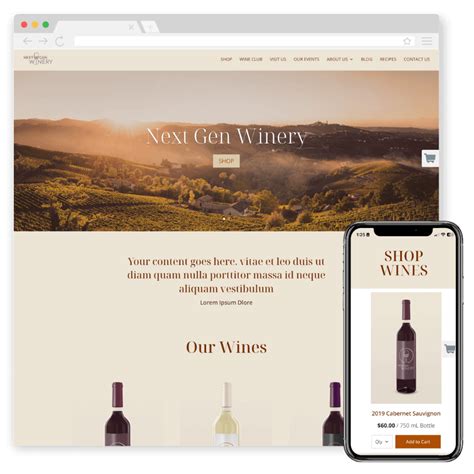The width and height of the screenshot is (474, 474).
Task: Click the Shop button on hero banner
Action: click(x=226, y=161)
